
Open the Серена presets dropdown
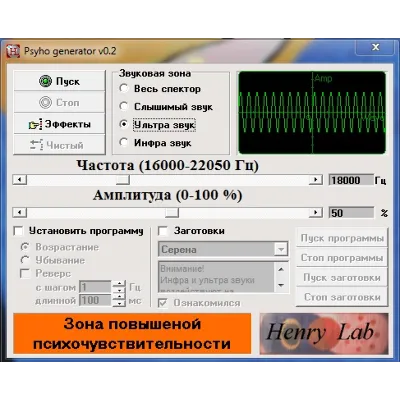223,249
